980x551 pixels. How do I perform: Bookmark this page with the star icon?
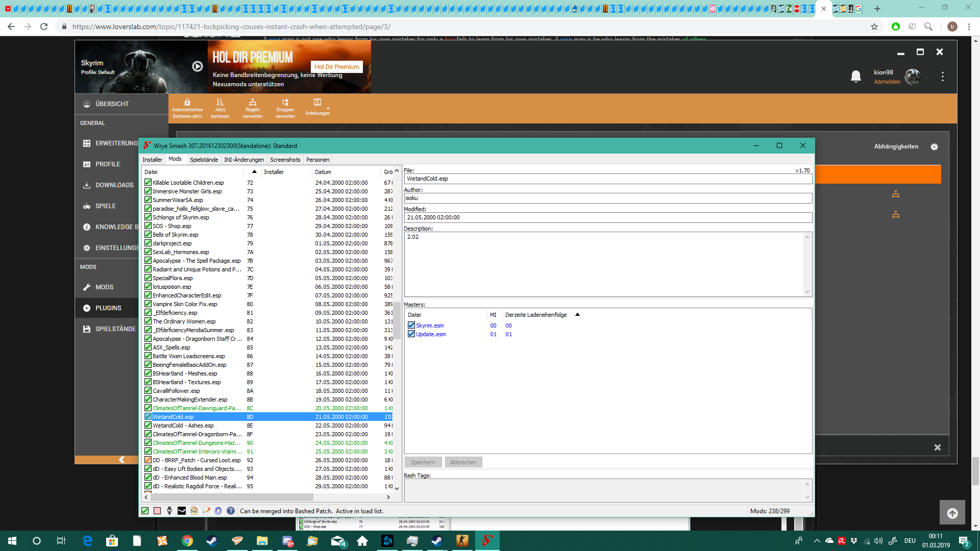tap(874, 27)
